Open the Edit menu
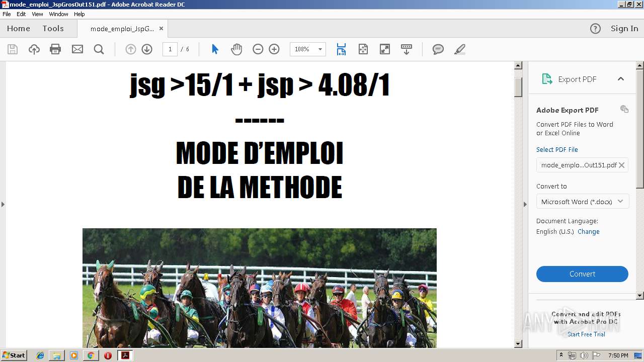The width and height of the screenshot is (644, 362). 21,14
